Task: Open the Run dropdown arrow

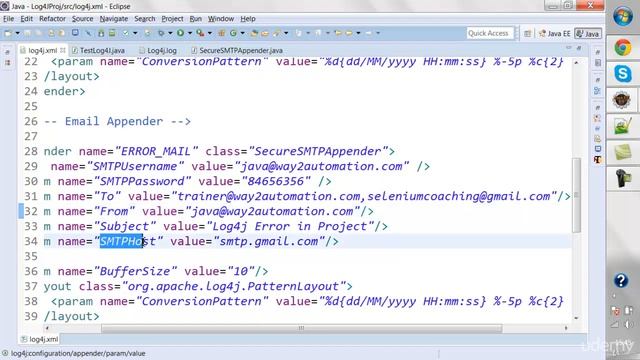Action: click(190, 33)
